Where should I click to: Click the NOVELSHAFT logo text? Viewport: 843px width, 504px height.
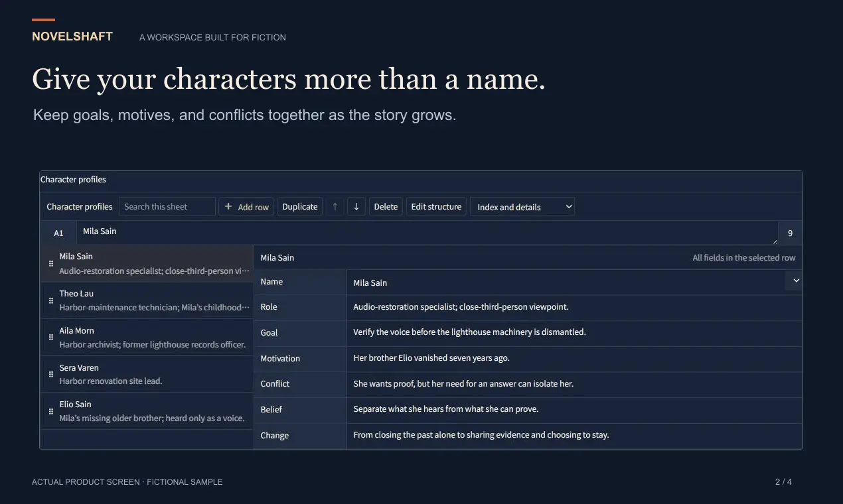(72, 36)
